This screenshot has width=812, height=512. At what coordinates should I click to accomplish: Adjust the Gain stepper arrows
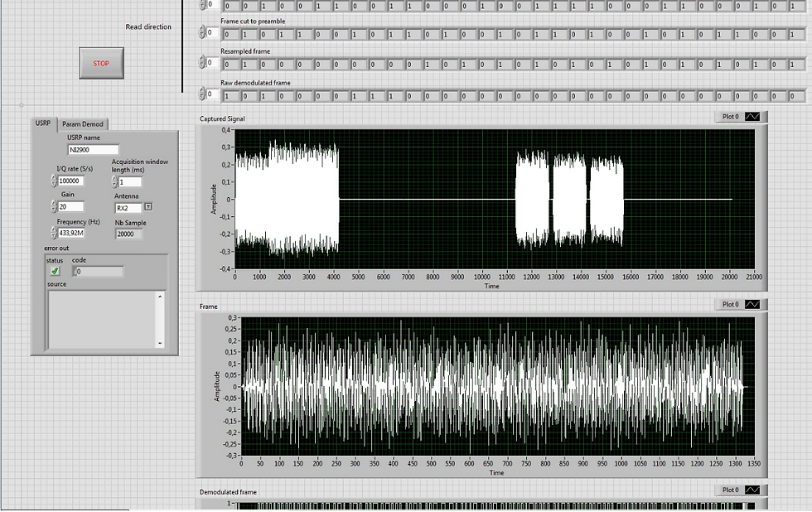click(54, 206)
